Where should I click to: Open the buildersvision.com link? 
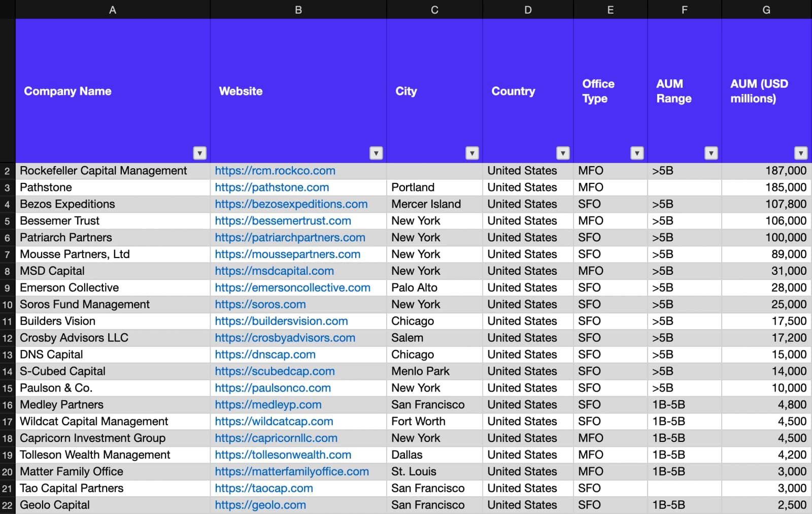coord(282,321)
